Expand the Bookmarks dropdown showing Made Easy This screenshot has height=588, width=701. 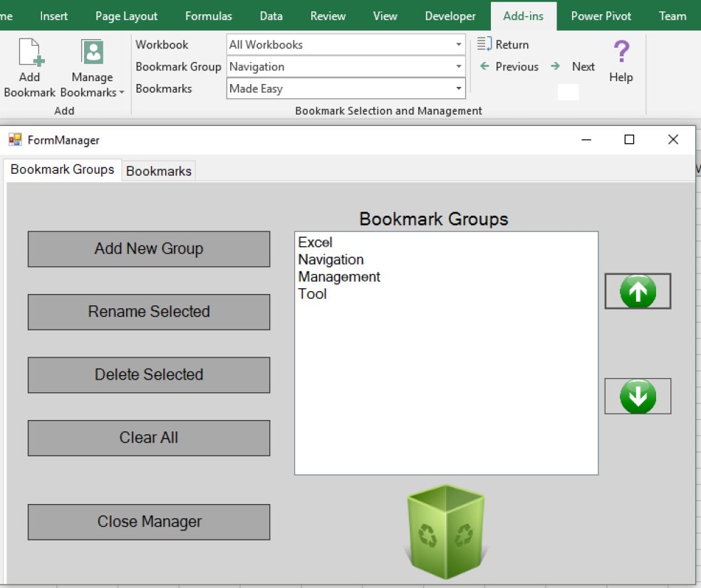[x=458, y=88]
